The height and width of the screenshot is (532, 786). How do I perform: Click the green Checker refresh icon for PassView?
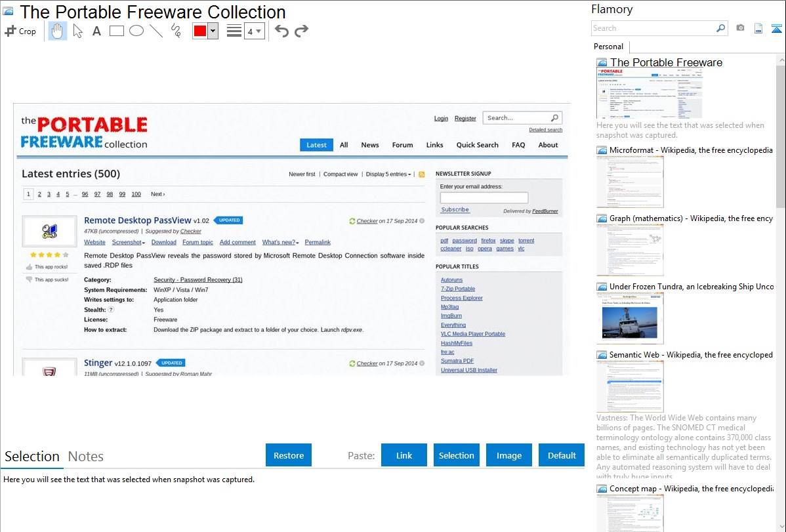[352, 221]
